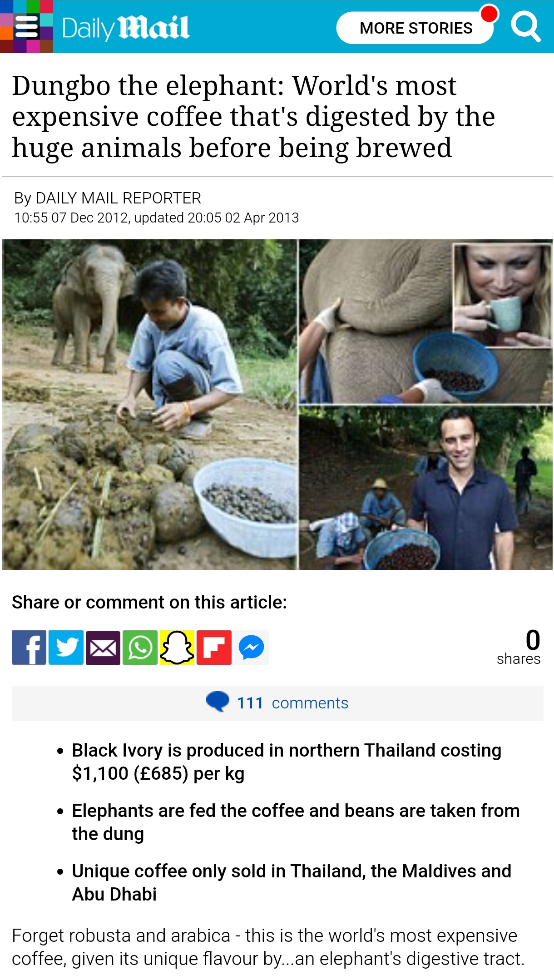Share article via email envelope icon
554x980 pixels.
(x=103, y=648)
